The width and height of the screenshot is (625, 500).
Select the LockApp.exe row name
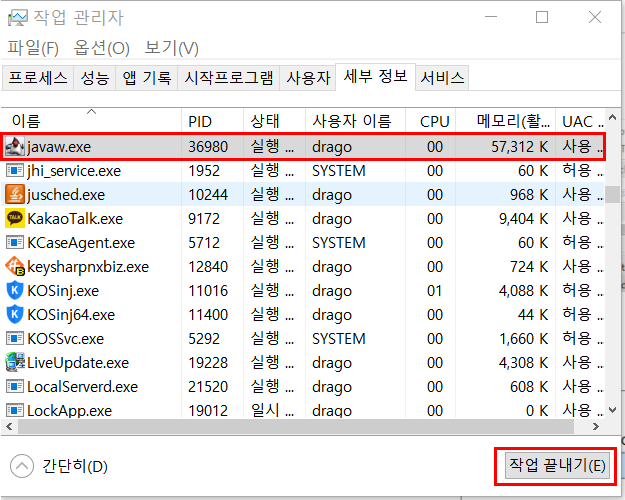click(x=69, y=410)
